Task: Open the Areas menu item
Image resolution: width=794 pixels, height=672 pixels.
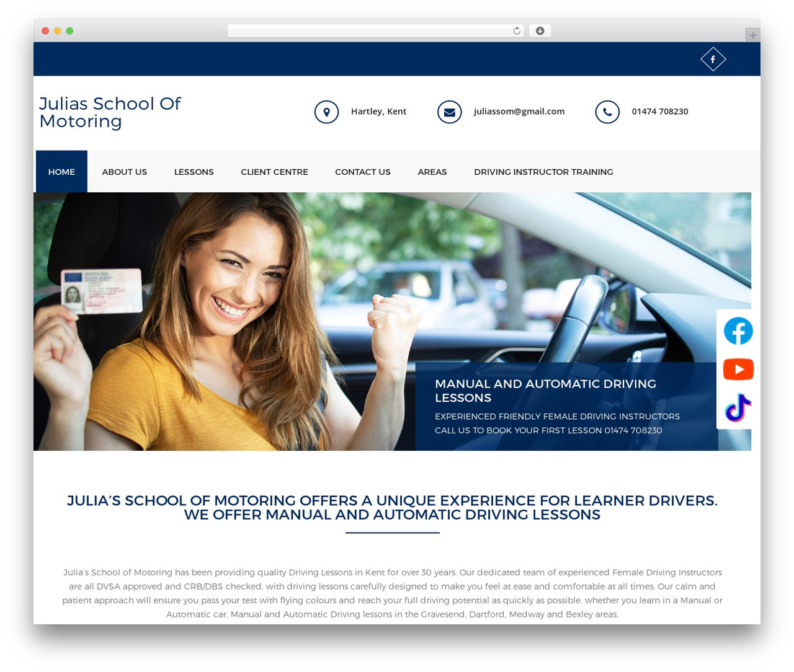Action: (432, 172)
